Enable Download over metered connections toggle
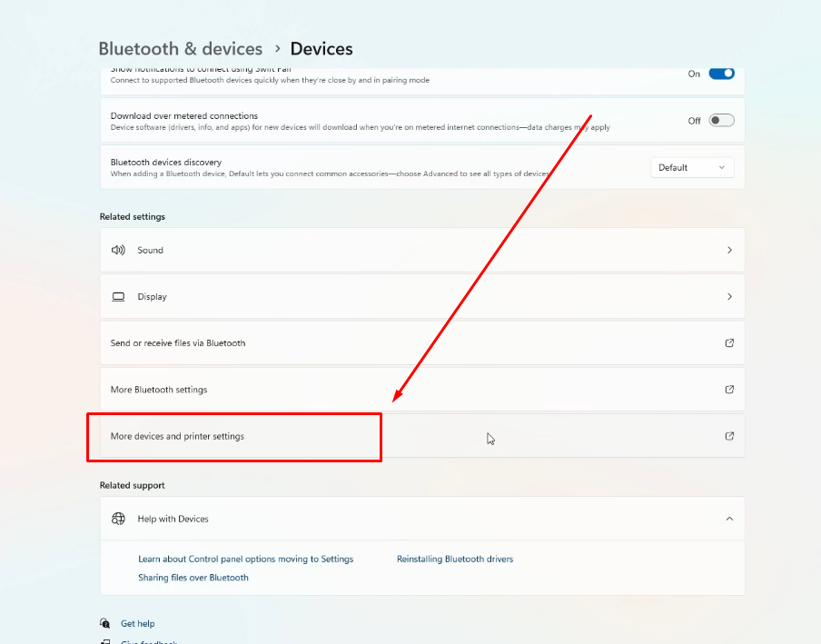Image resolution: width=821 pixels, height=644 pixels. click(721, 121)
